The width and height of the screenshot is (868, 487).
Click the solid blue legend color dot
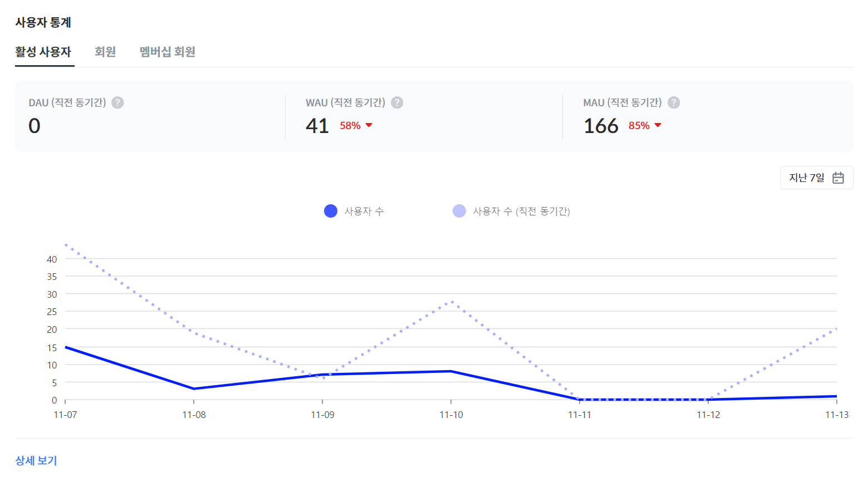(x=331, y=211)
